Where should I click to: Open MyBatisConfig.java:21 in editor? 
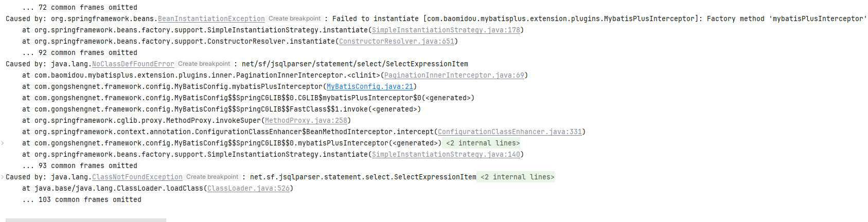(x=369, y=87)
